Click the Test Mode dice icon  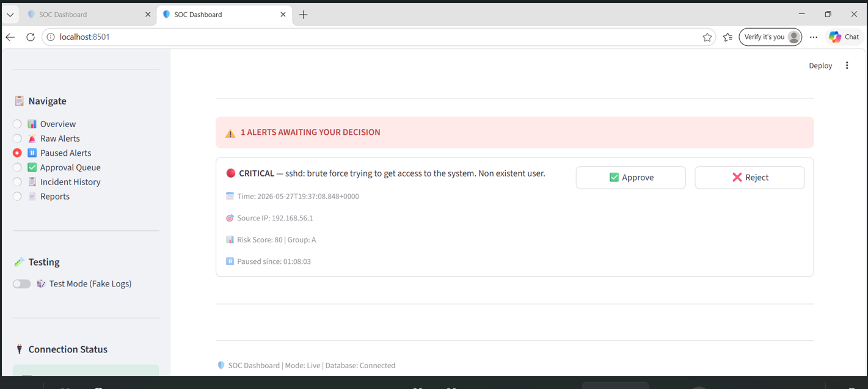point(41,284)
